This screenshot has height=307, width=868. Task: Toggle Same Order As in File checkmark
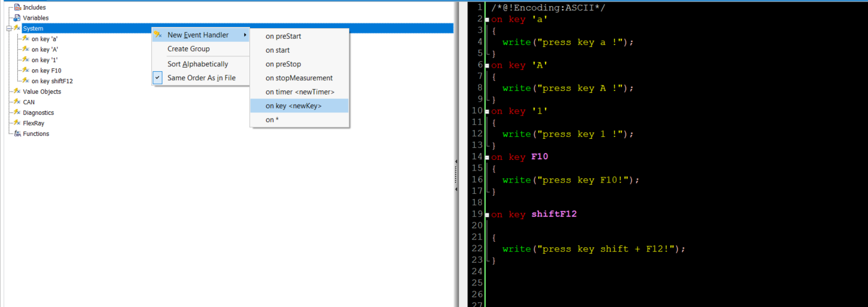point(158,78)
